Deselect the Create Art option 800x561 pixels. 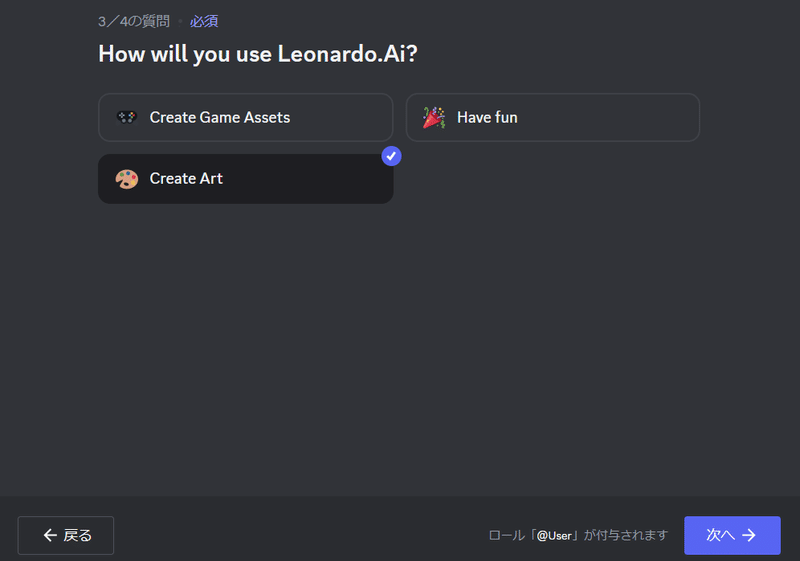pyautogui.click(x=245, y=179)
